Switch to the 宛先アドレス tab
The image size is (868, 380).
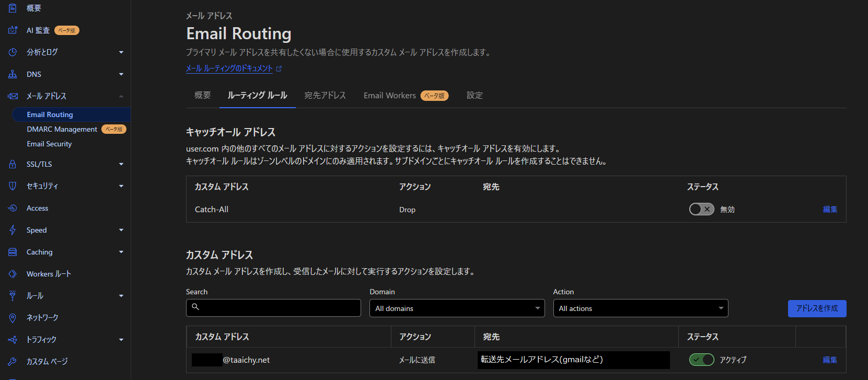coord(325,95)
